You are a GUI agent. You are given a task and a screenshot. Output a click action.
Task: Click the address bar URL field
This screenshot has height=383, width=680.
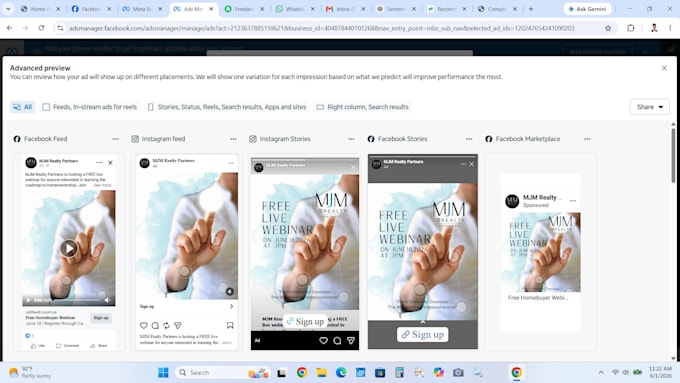[322, 28]
